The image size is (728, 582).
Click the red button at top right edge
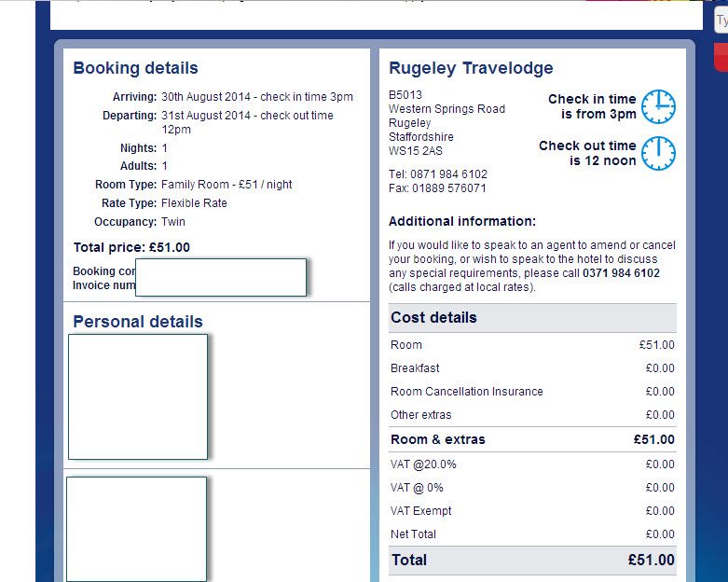click(721, 57)
